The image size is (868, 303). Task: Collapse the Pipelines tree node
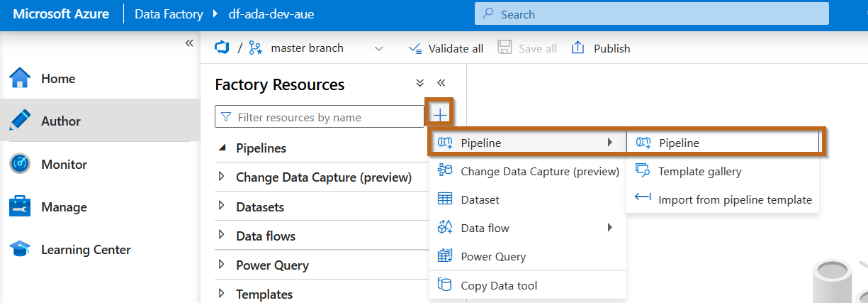(222, 148)
